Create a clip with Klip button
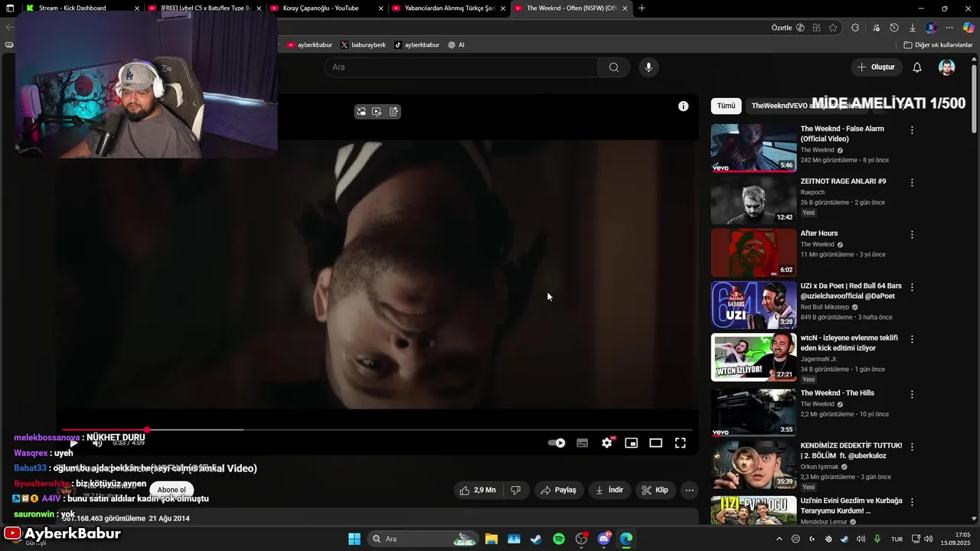The height and width of the screenshot is (551, 980). coord(655,491)
